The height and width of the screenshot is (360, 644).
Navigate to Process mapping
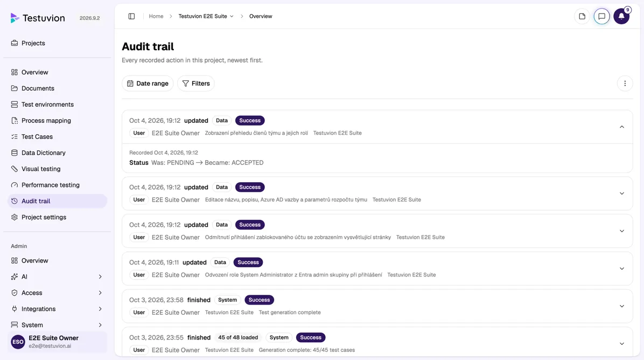58,120
